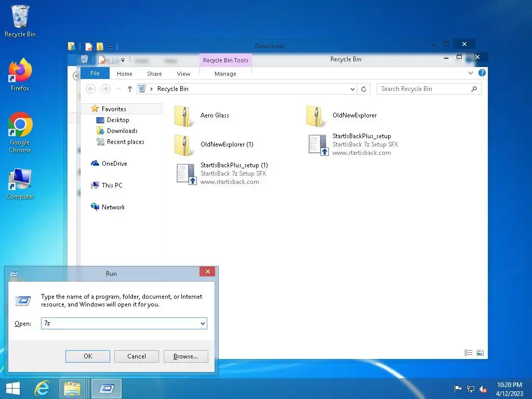Switch to File Explorer on the taskbar

point(72,389)
